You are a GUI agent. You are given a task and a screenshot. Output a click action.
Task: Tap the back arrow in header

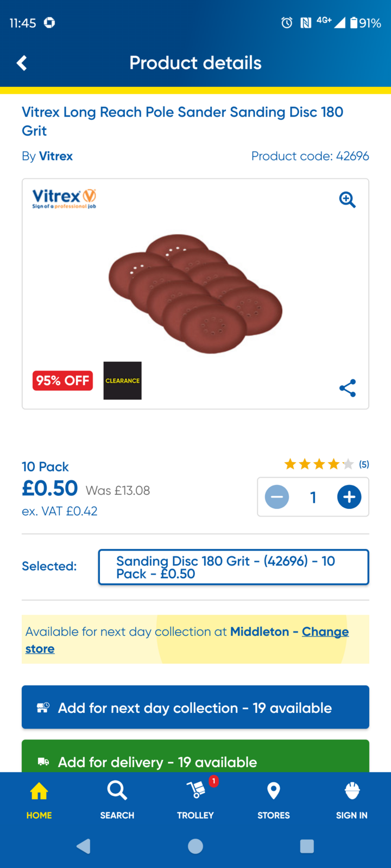coord(22,63)
